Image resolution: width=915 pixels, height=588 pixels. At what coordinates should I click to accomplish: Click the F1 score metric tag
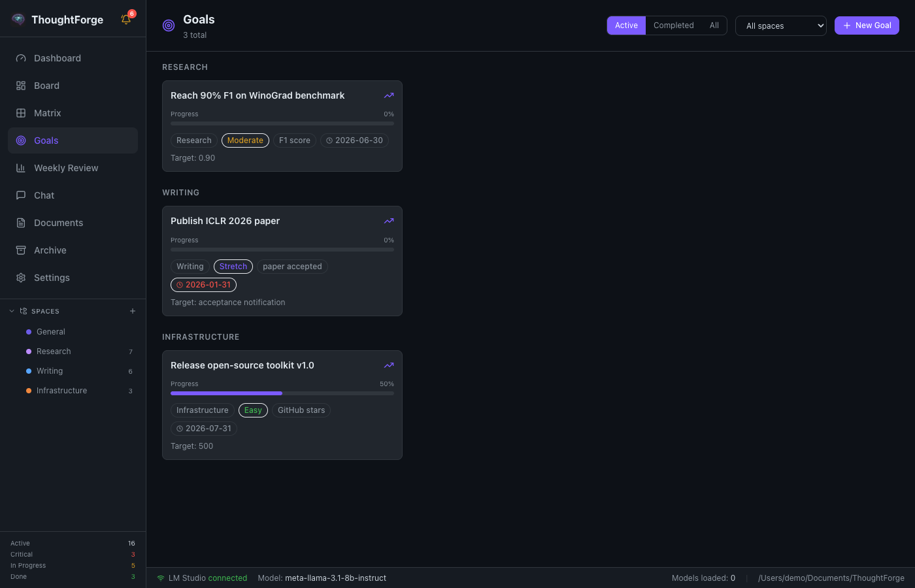coord(295,140)
